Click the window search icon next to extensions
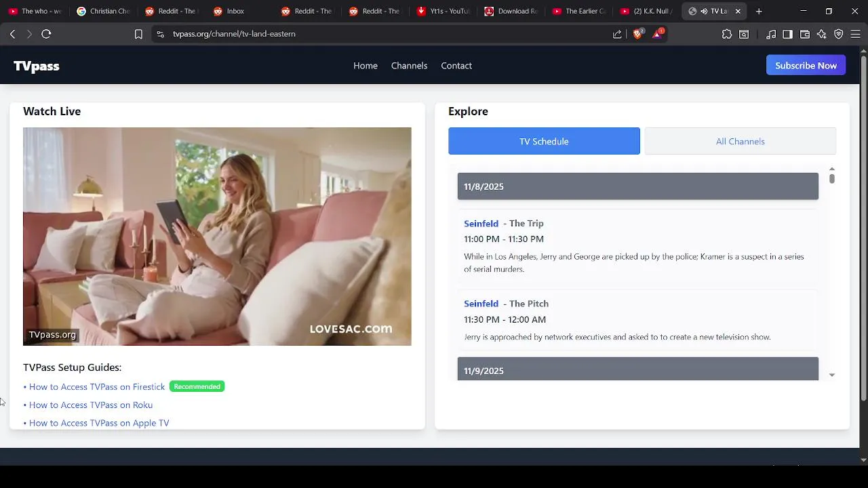The width and height of the screenshot is (868, 488). click(x=744, y=34)
